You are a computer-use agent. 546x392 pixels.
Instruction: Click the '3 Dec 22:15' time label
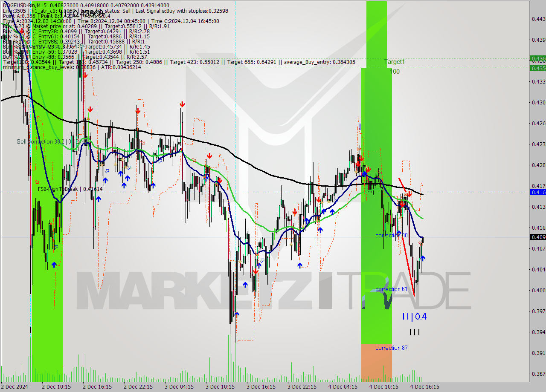point(302,386)
